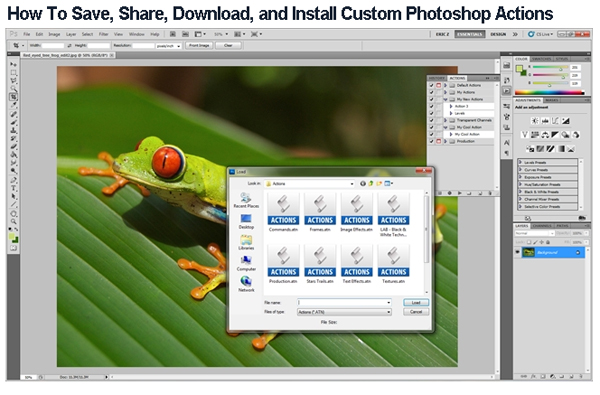Screen dimensions: 600x395
Task: Select the Textures.atn actions file
Action: (x=393, y=264)
